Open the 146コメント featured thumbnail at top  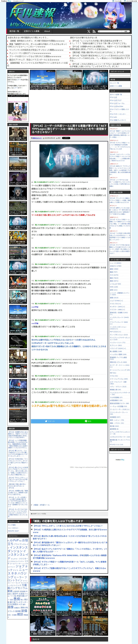(x=43, y=80)
